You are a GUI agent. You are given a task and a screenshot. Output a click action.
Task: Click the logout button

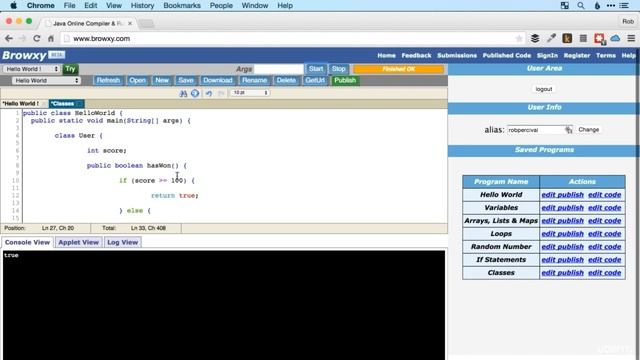click(x=544, y=89)
